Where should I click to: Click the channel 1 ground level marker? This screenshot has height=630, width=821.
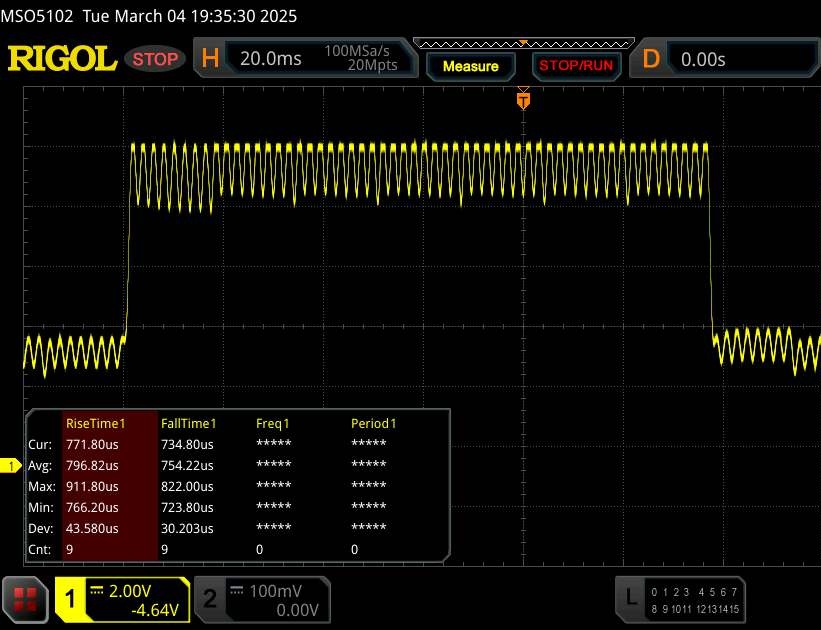[12, 466]
